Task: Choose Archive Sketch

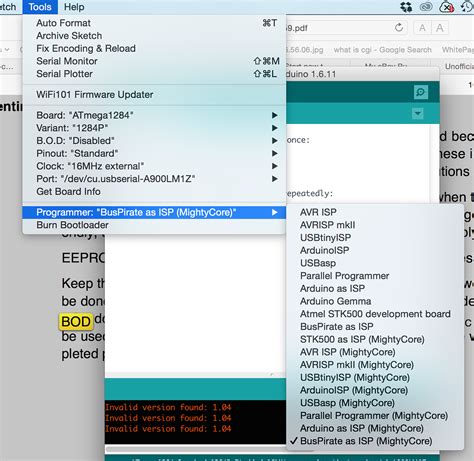Action: [154, 36]
